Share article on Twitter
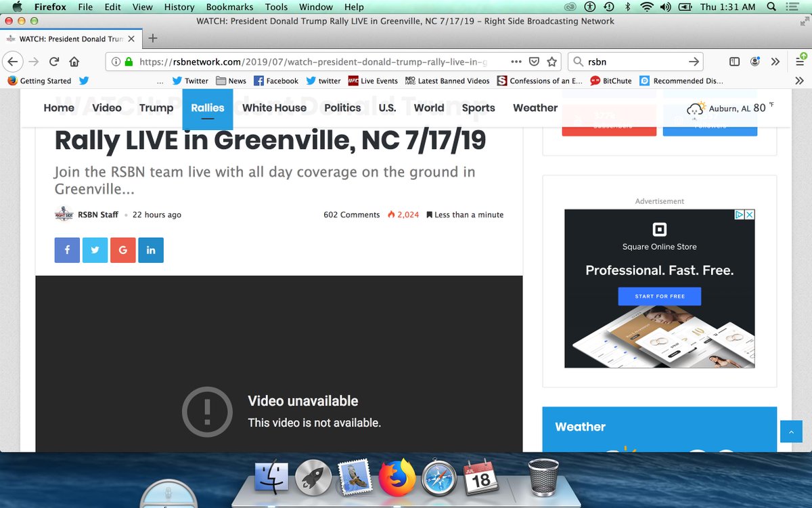The image size is (812, 508). [x=95, y=250]
